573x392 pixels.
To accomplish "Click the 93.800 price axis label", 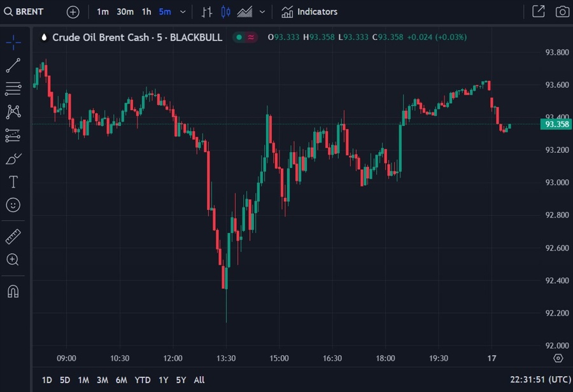I will (557, 52).
